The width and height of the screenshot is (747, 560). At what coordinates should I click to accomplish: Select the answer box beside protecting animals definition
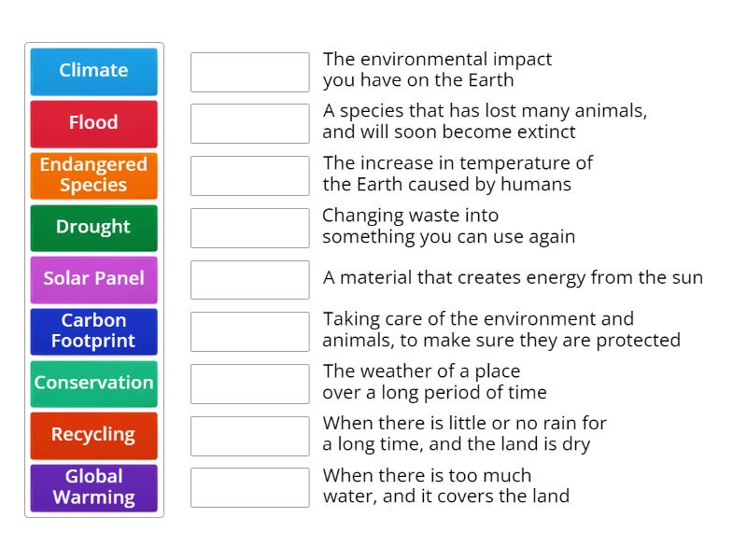pos(248,331)
